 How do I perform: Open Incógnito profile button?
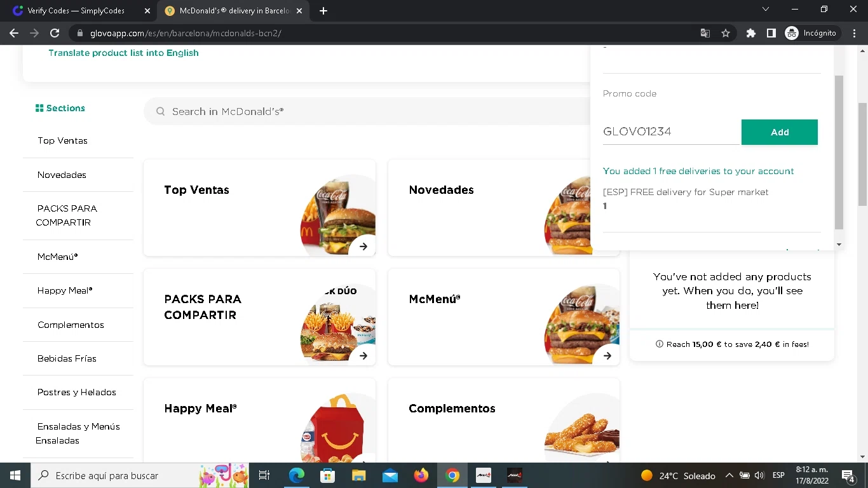coord(812,33)
